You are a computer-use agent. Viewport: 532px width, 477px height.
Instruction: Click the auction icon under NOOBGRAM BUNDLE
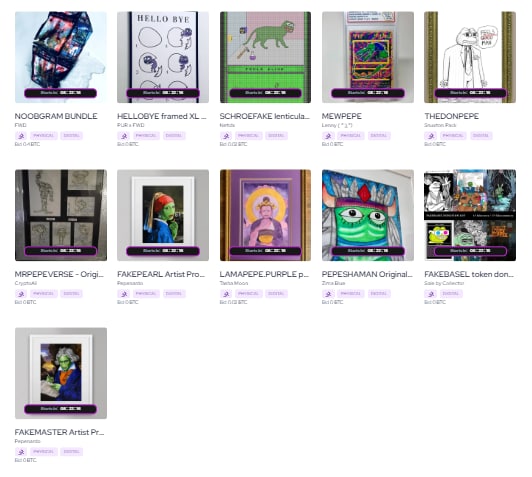21,136
